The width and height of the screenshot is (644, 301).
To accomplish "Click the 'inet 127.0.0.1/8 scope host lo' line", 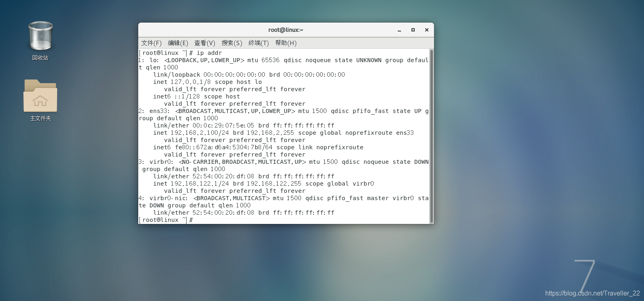I will (x=207, y=82).
